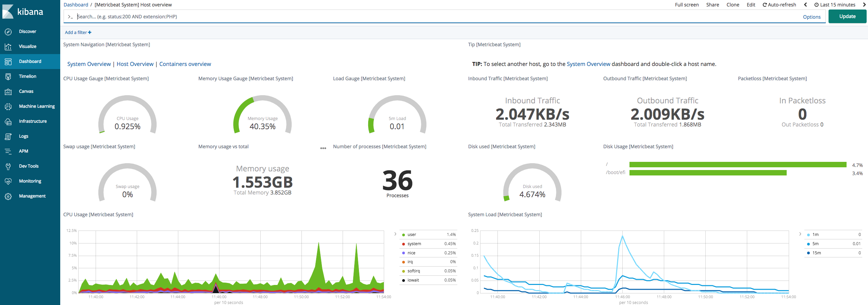Open the Containers overview link
The height and width of the screenshot is (305, 868).
185,64
